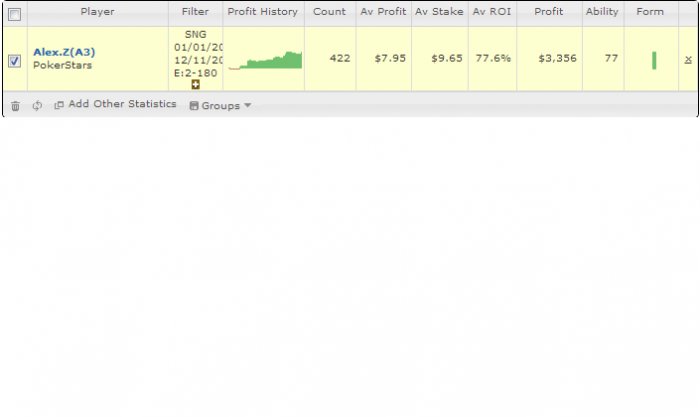
Task: Sort by the Av ROI column header
Action: pos(492,12)
